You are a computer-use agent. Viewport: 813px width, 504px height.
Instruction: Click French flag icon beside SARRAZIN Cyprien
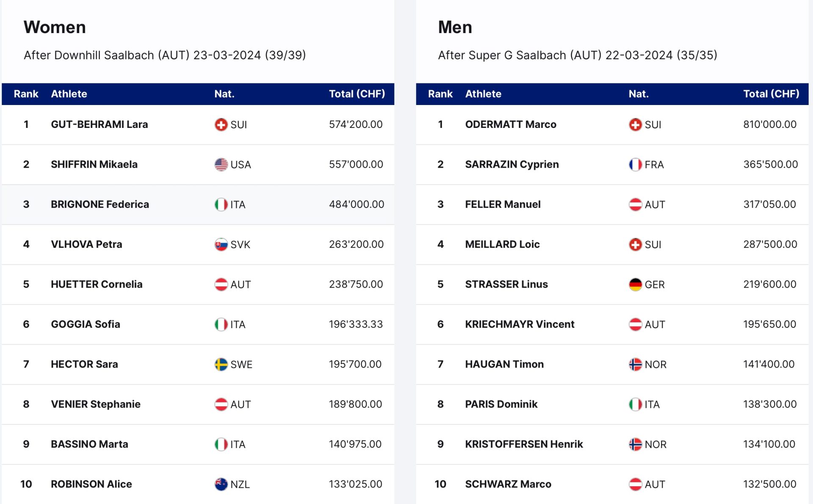click(635, 164)
